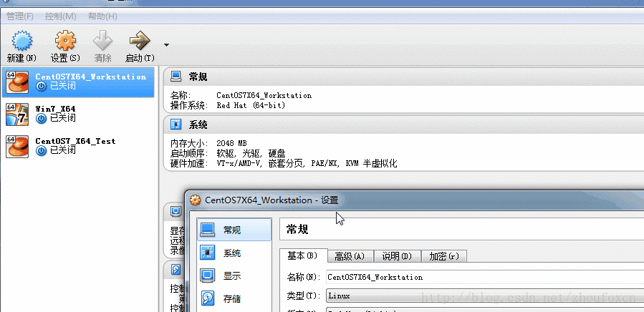Click the 常规 section header in details pane
Viewport: 644px width, 312px height.
[403, 77]
